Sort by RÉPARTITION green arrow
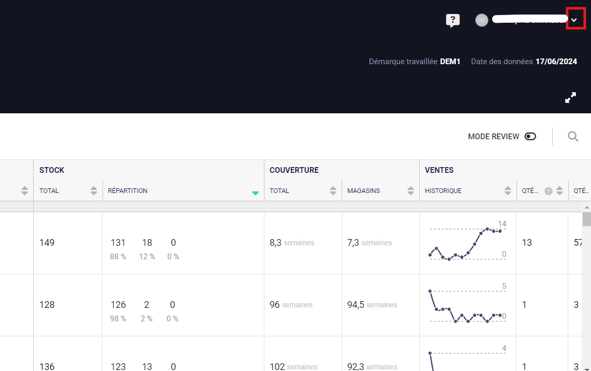This screenshot has height=371, width=591. coord(255,193)
